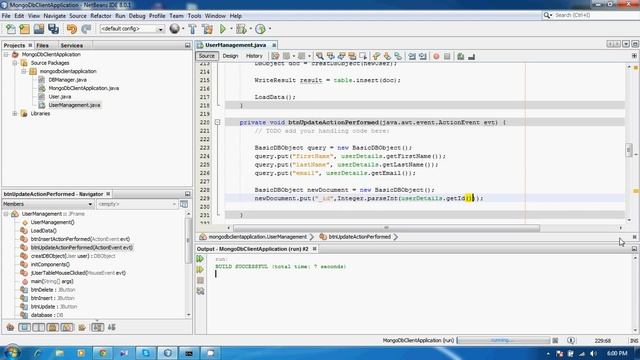The width and height of the screenshot is (640, 360).
Task: Toggle the javadoc window icon in Navigator
Action: click(x=184, y=204)
